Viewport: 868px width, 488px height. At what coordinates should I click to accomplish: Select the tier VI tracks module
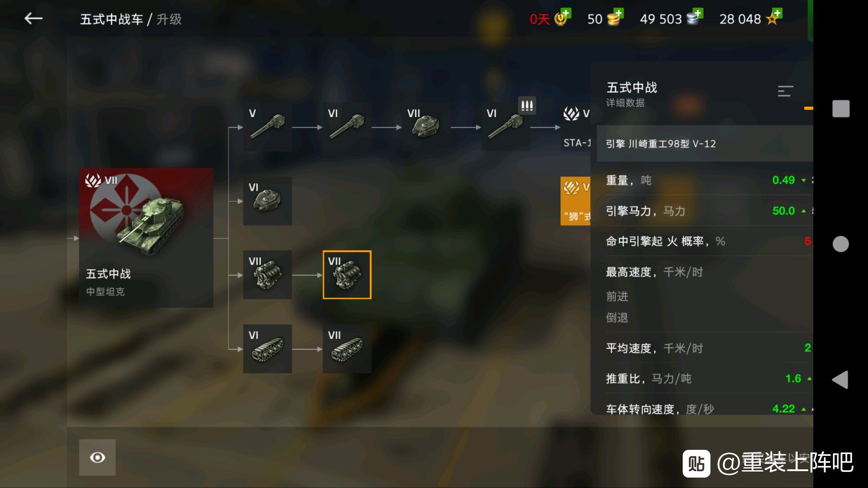click(267, 349)
